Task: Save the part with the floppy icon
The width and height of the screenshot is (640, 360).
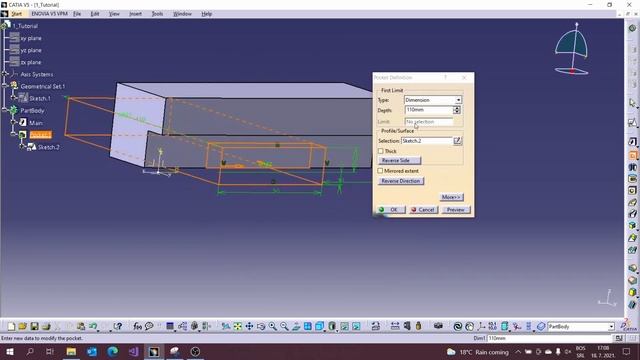Action: pyautogui.click(x=34, y=326)
